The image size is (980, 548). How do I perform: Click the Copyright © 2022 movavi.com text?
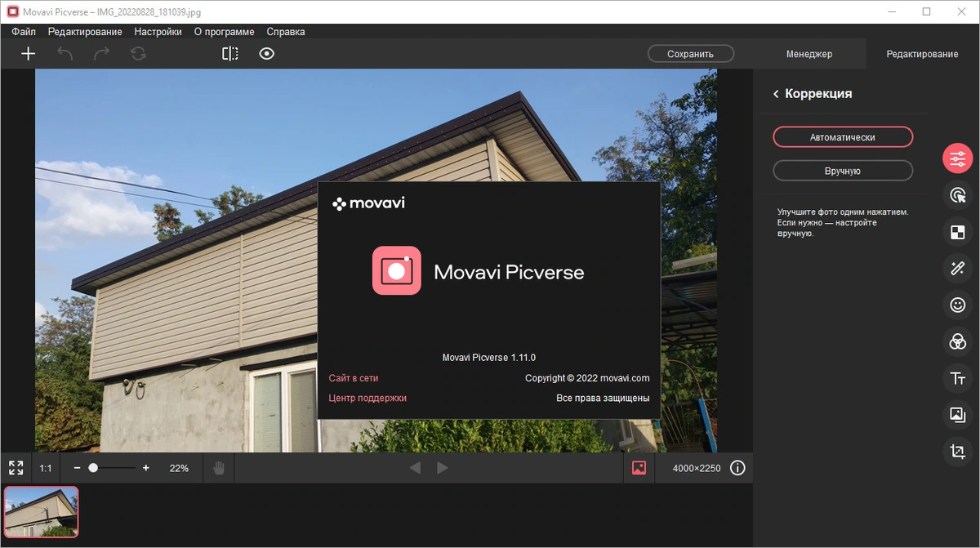point(587,378)
